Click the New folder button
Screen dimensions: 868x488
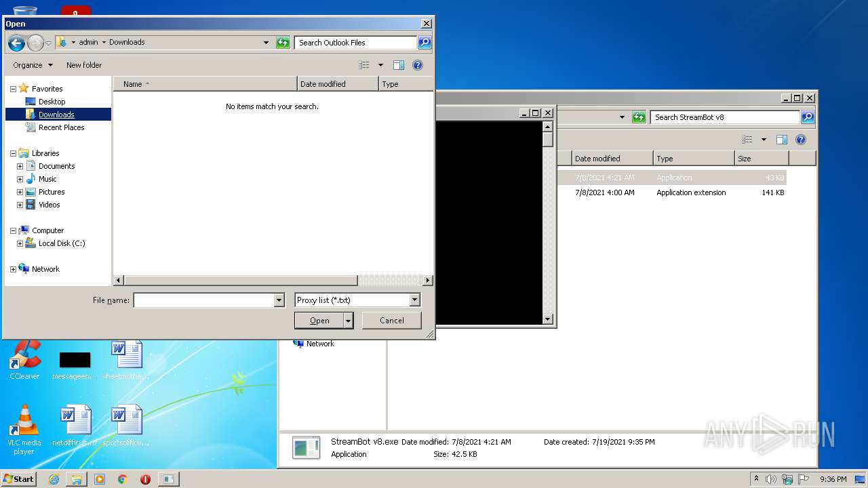tap(84, 65)
